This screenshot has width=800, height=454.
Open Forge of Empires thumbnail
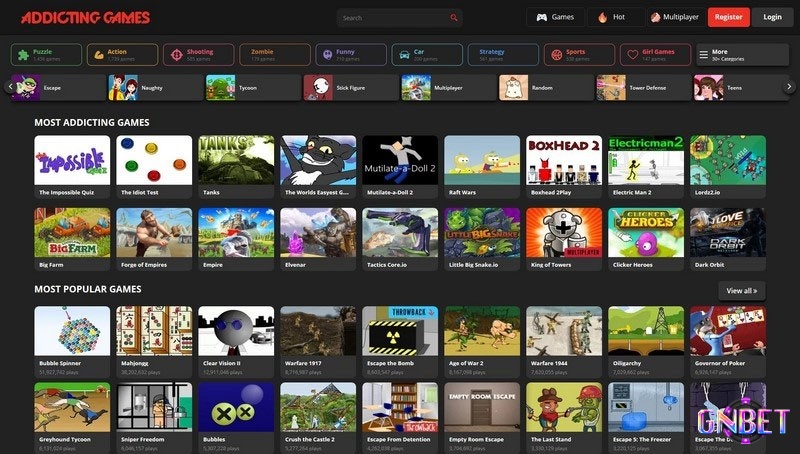click(154, 233)
